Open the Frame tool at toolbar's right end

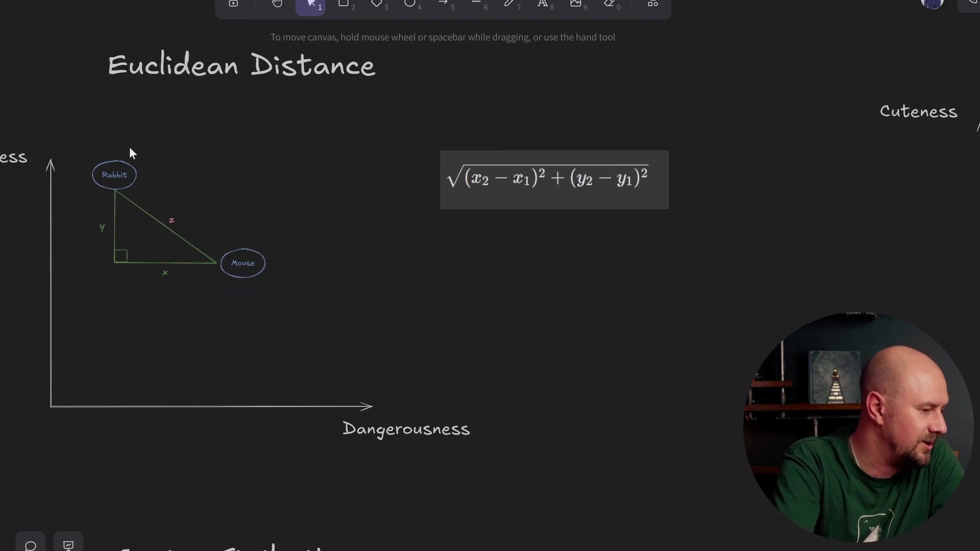point(652,4)
